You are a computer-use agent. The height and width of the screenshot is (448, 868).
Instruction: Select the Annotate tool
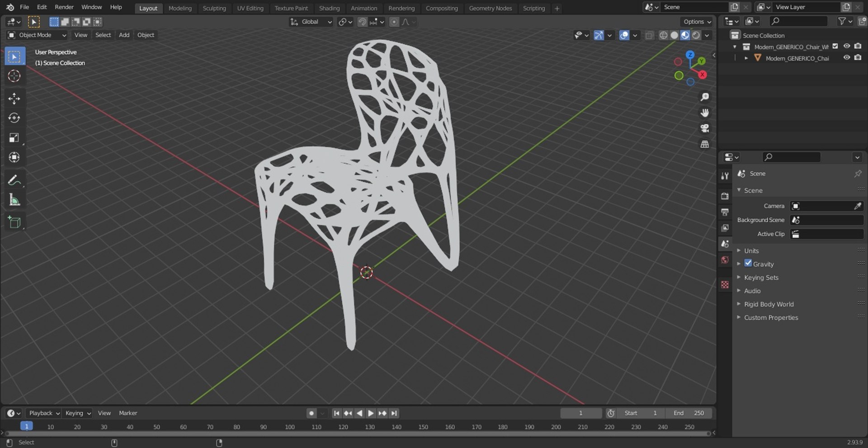tap(14, 180)
